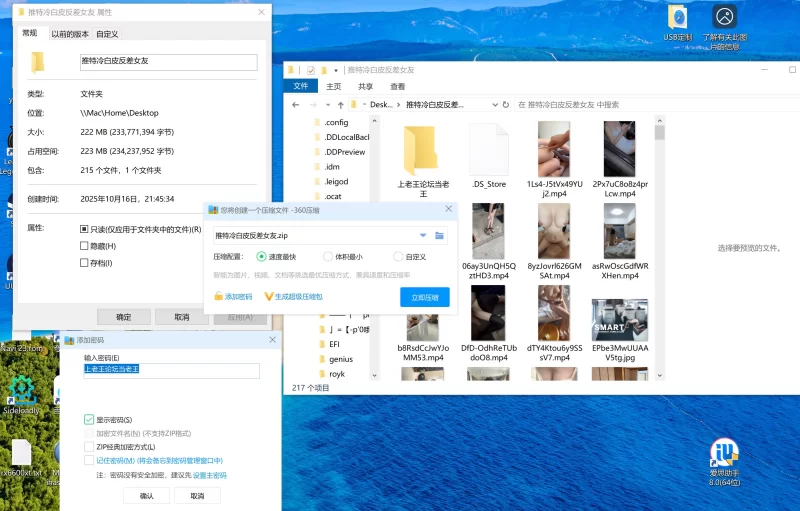This screenshot has height=511, width=800.
Task: Select the .DS_Store file icon
Action: 488,150
